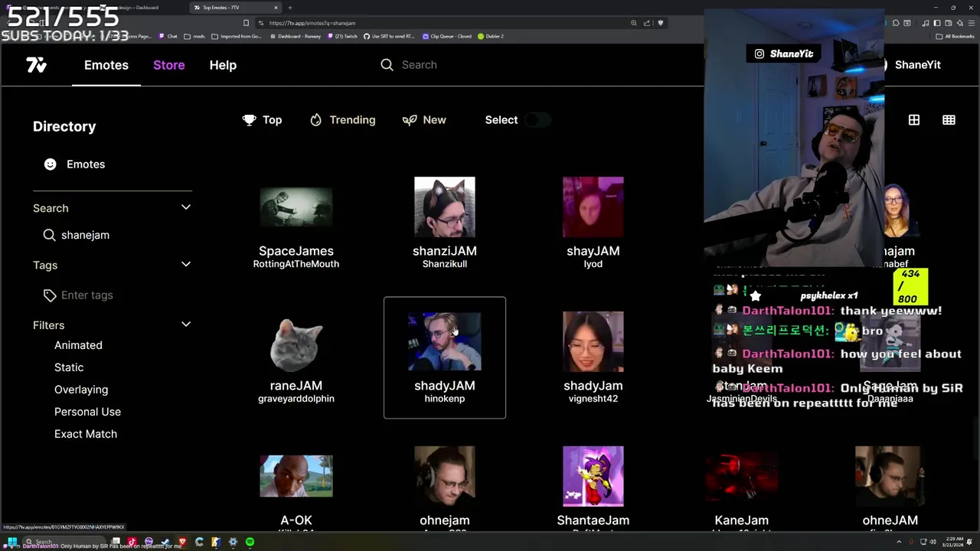
Task: Open the ShantaeJam emote thumbnail
Action: [593, 477]
